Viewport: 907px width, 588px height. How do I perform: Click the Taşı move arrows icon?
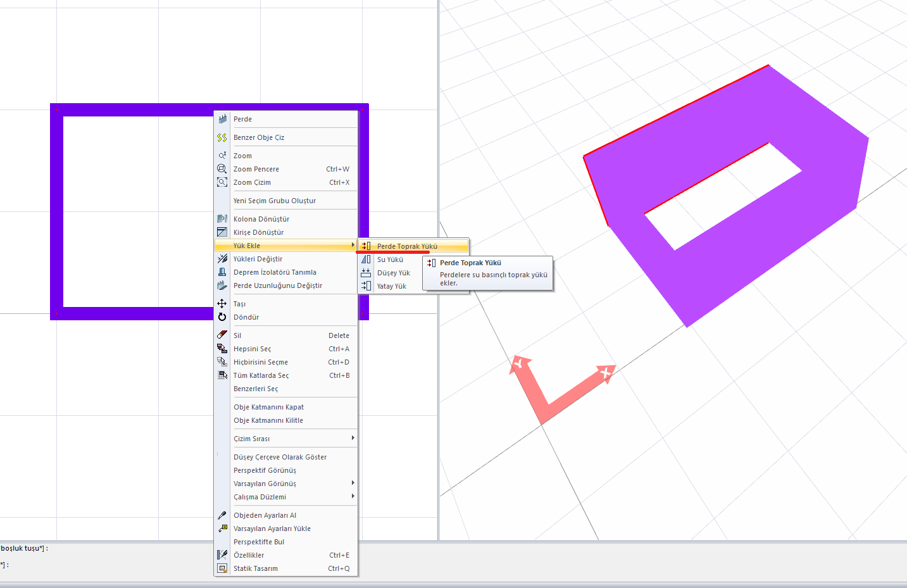pos(222,304)
